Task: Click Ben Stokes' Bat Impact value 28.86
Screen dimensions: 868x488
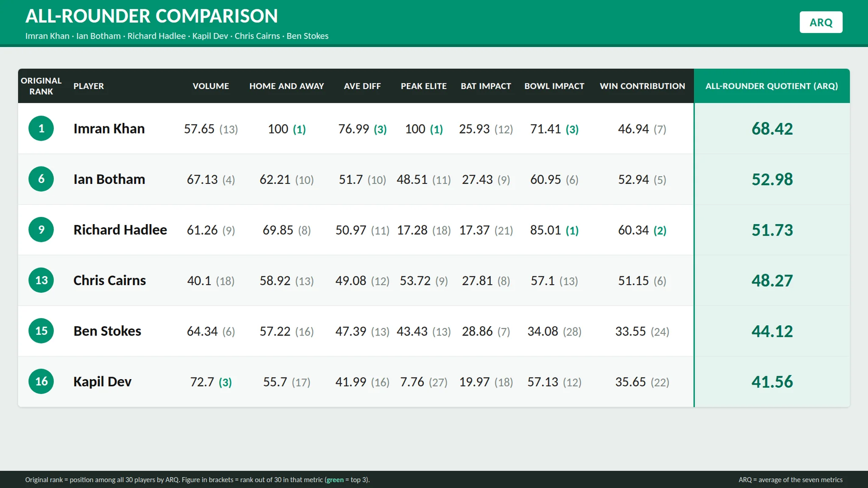Action: 477,331
